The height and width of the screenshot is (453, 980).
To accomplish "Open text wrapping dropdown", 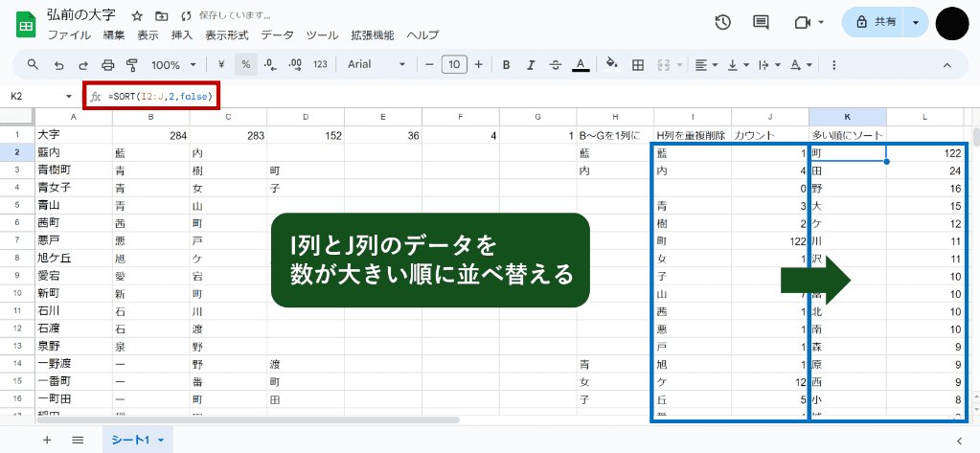I will coord(769,64).
